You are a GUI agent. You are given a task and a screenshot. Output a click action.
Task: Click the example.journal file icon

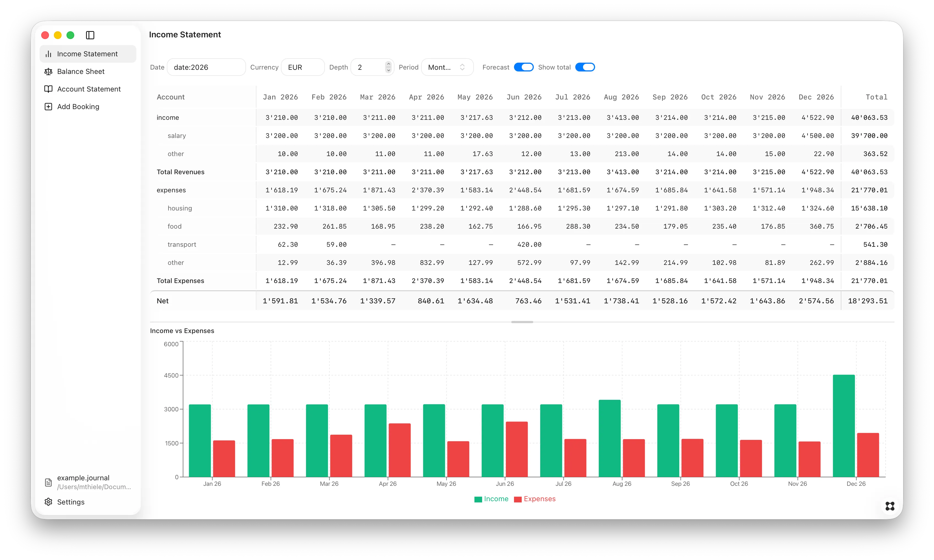click(48, 482)
